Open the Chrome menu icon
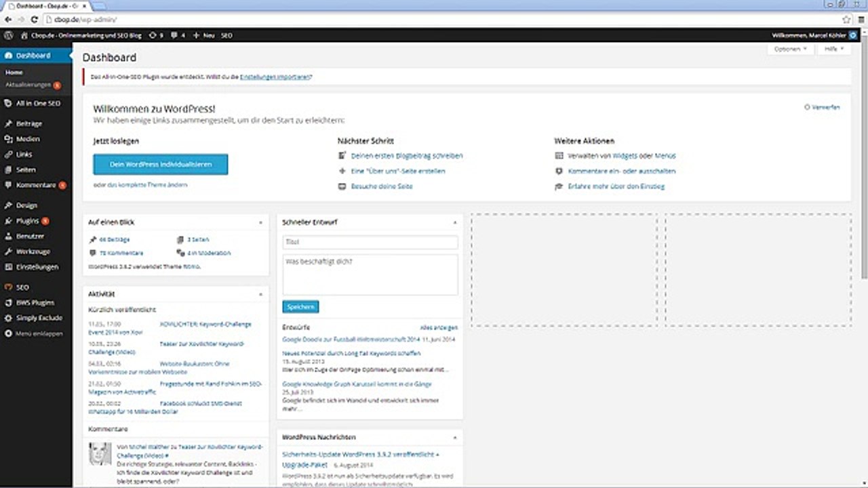 point(860,20)
